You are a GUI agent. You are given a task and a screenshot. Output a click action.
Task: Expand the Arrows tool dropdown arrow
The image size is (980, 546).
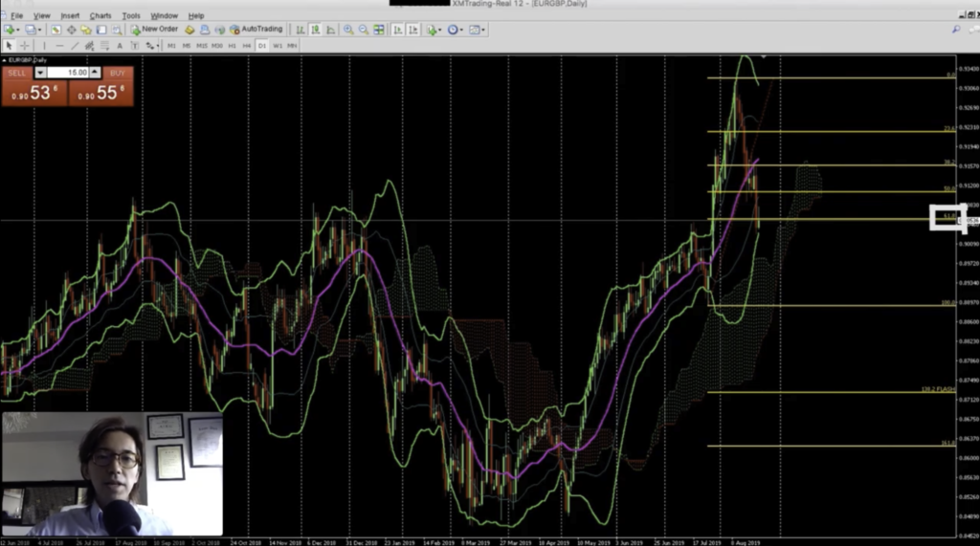(x=158, y=46)
